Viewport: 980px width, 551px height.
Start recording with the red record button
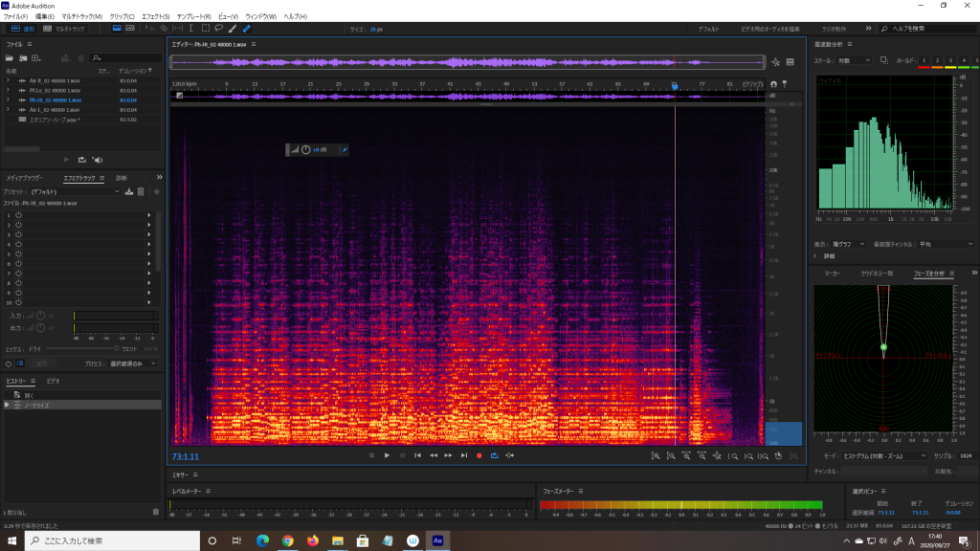[x=479, y=455]
